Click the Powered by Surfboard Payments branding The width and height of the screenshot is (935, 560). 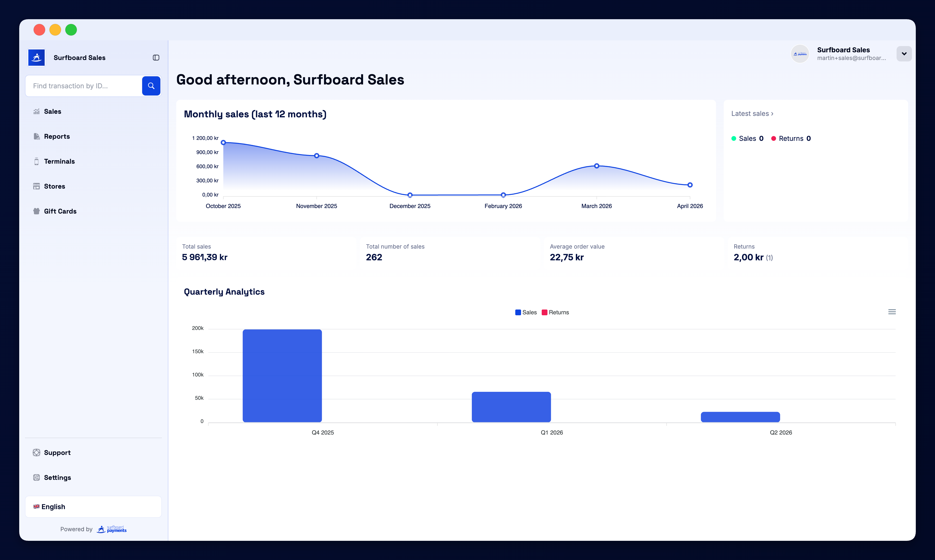pos(93,529)
